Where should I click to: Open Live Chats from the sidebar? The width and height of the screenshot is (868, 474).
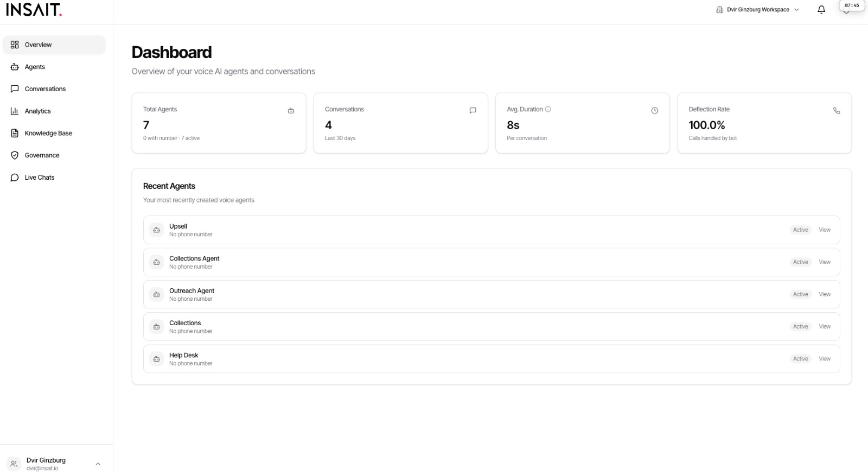40,178
